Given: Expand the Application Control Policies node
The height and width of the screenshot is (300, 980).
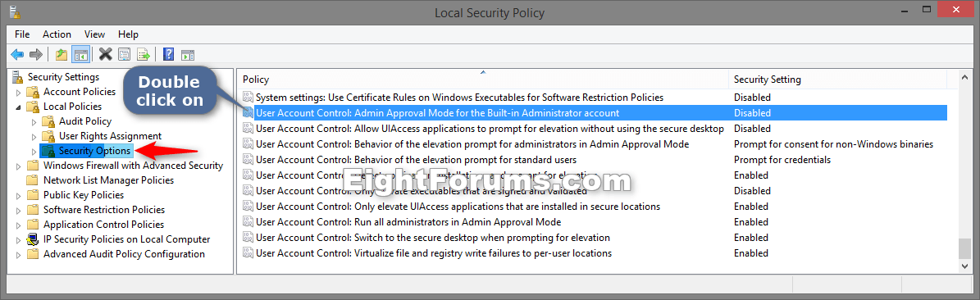Looking at the screenshot, I should (19, 225).
